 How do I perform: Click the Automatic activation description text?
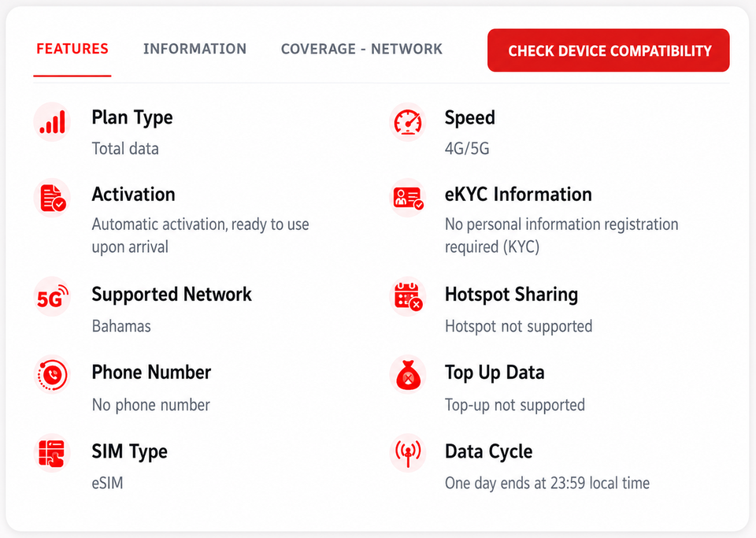coord(201,236)
